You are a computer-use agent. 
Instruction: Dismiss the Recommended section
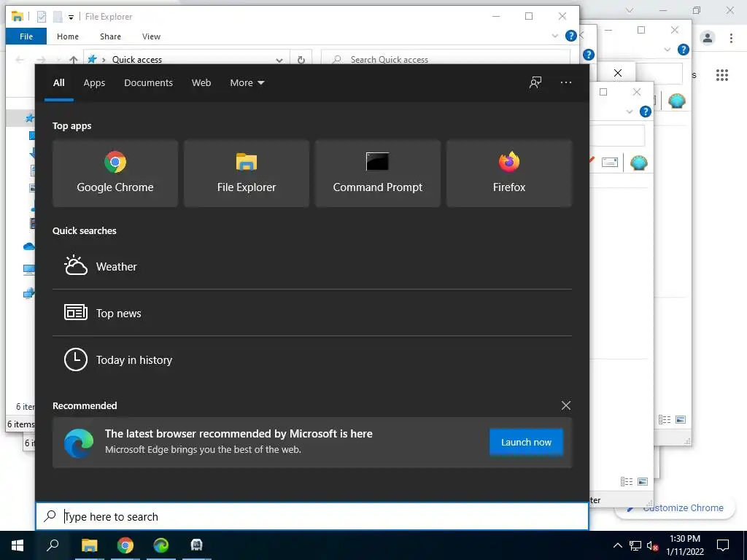coord(566,405)
